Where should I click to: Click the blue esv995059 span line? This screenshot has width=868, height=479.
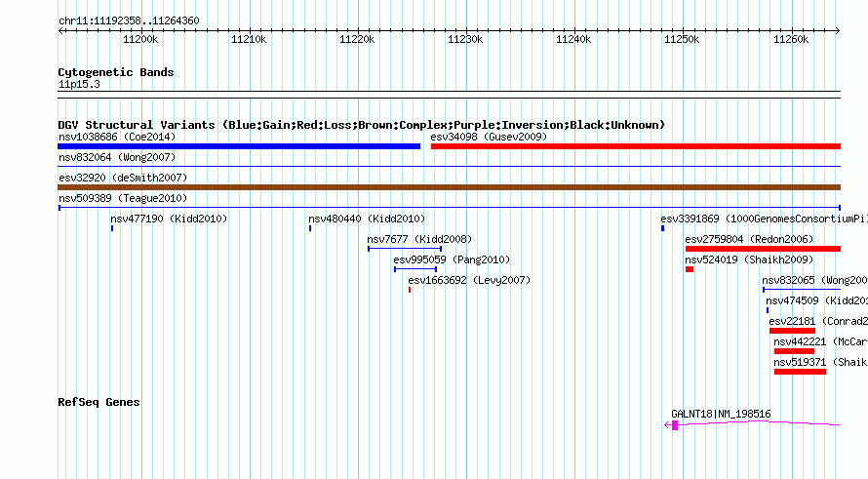[x=415, y=269]
